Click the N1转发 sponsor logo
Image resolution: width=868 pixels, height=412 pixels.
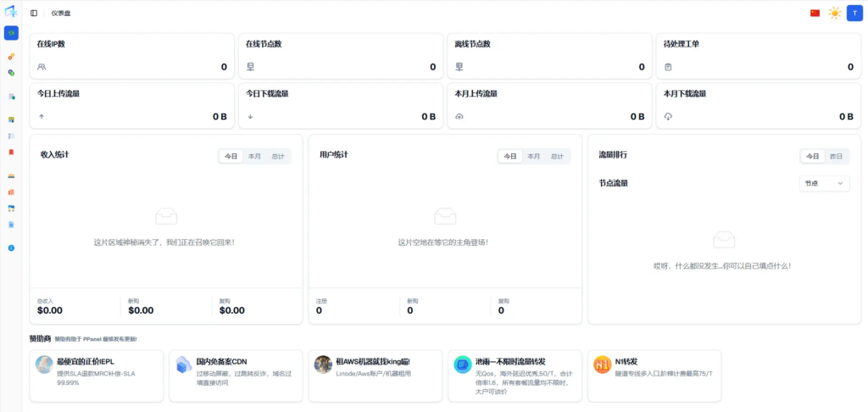tap(602, 365)
